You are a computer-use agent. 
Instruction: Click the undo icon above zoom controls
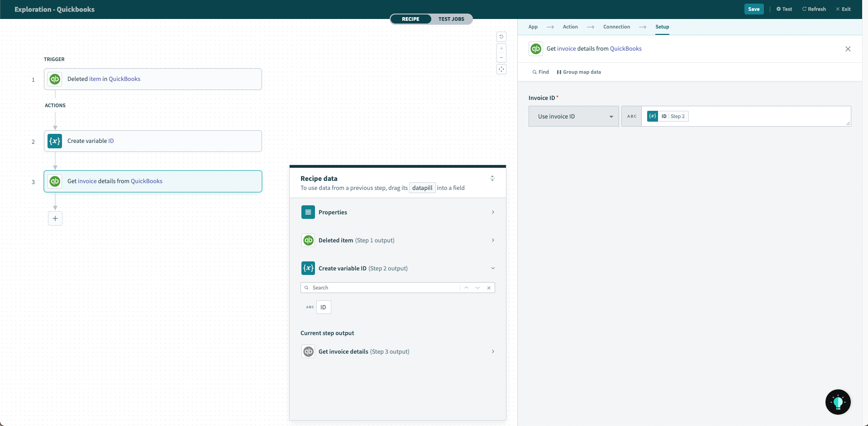tap(501, 37)
